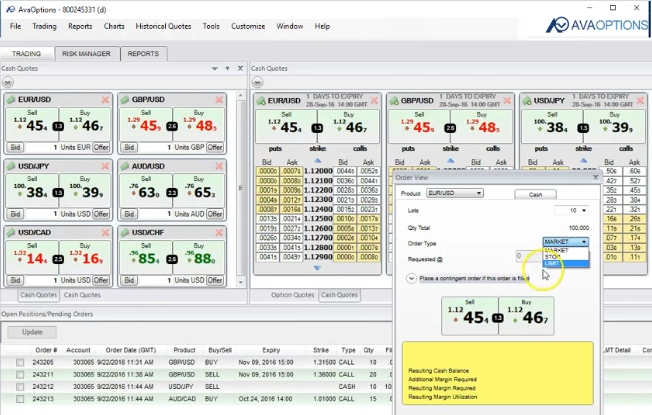Close the GBP/USD option chain panel
This screenshot has width=652, height=415.
[505, 100]
